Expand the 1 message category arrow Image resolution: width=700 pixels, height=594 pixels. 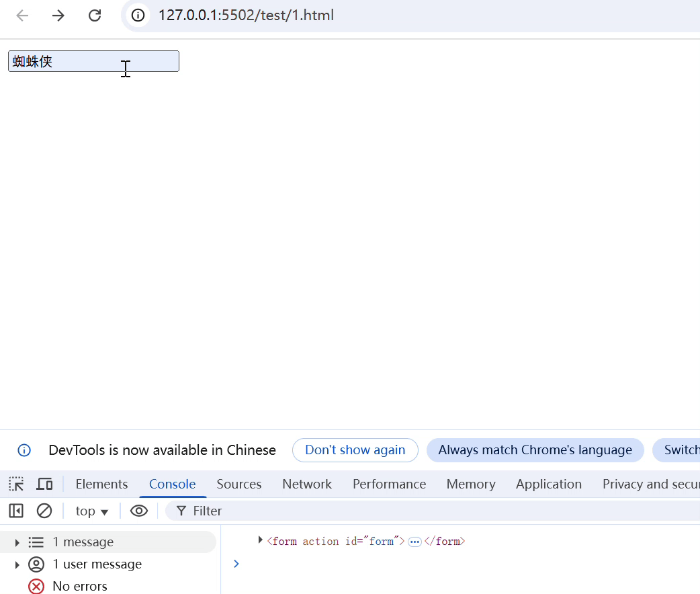16,542
